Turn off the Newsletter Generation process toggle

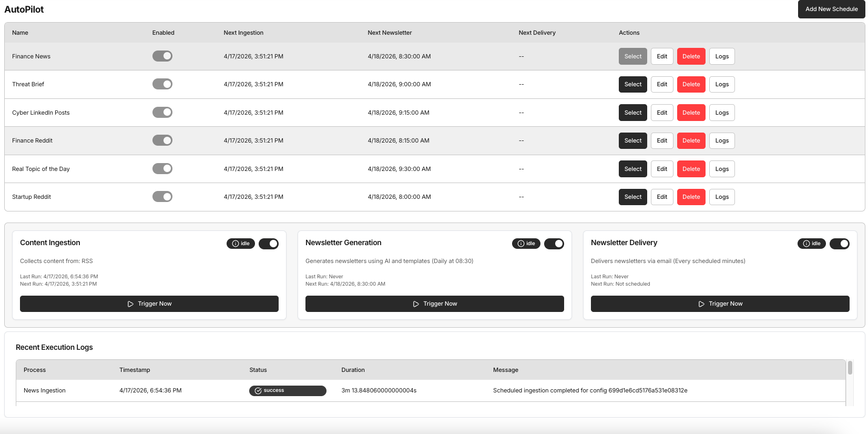point(554,244)
